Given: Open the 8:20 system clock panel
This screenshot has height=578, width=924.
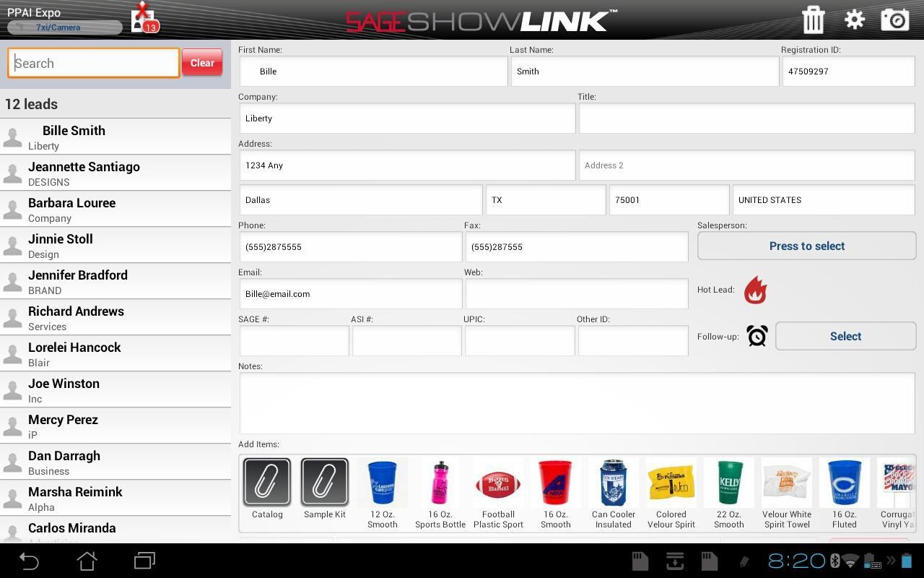Looking at the screenshot, I should [796, 561].
